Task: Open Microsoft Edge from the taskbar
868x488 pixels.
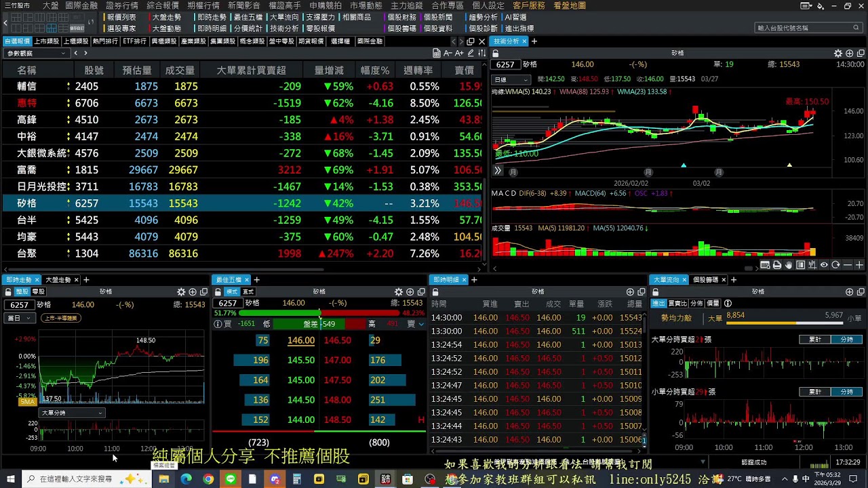Action: coord(186,479)
